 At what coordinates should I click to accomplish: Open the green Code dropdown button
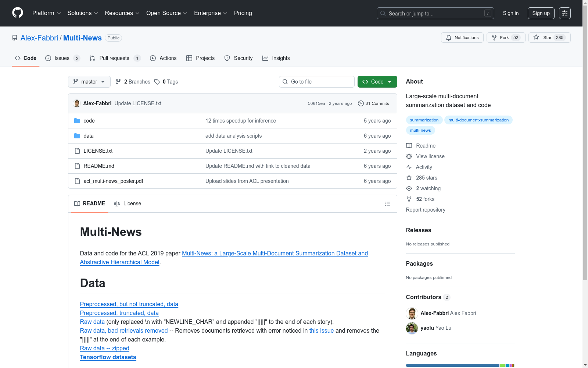click(377, 82)
